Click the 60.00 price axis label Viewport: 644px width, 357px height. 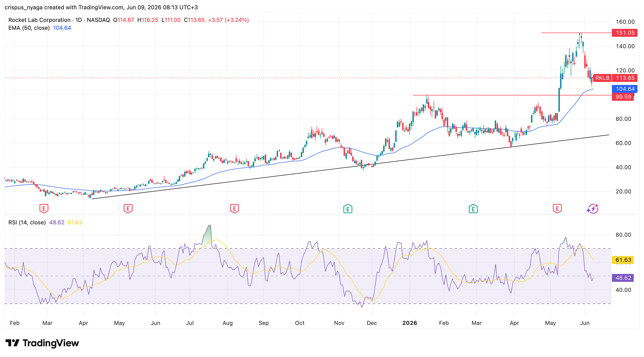pos(623,143)
